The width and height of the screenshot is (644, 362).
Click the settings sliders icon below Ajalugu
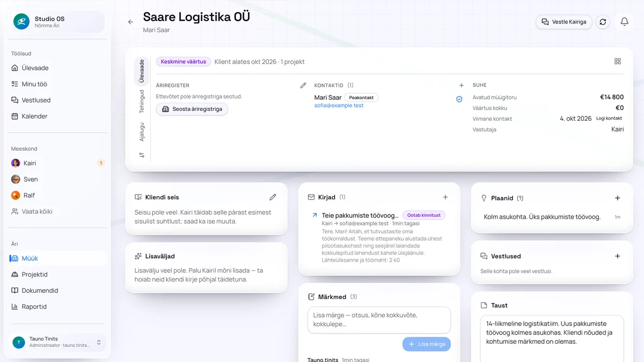(142, 155)
